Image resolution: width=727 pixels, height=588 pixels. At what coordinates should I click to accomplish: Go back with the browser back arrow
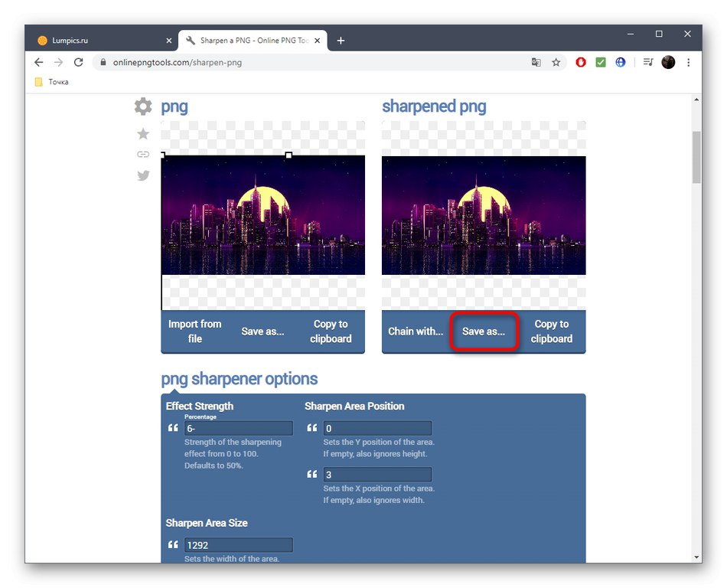click(38, 62)
